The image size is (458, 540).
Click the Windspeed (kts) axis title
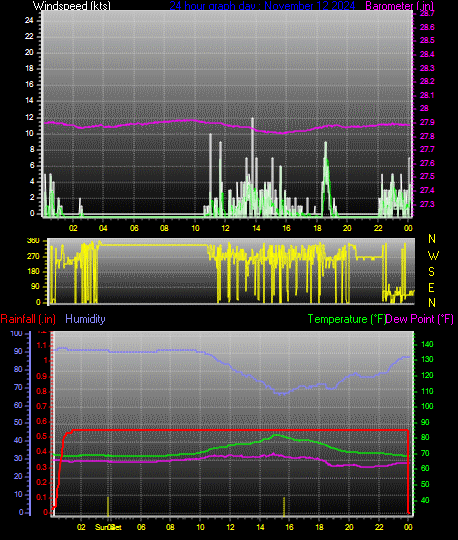point(72,6)
